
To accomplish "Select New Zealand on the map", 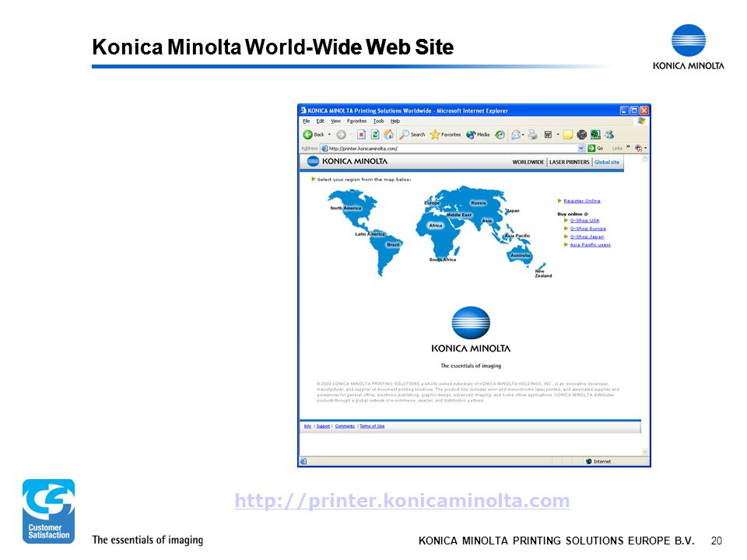I will click(543, 273).
